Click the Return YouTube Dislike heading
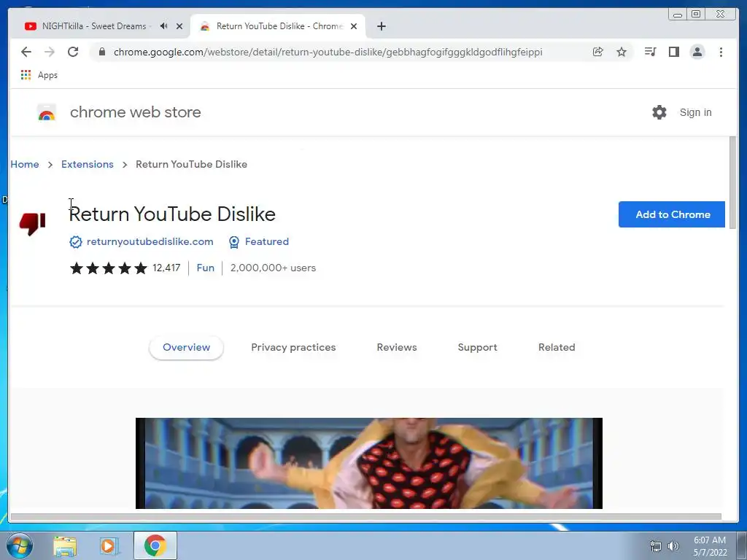The height and width of the screenshot is (560, 747). [172, 214]
